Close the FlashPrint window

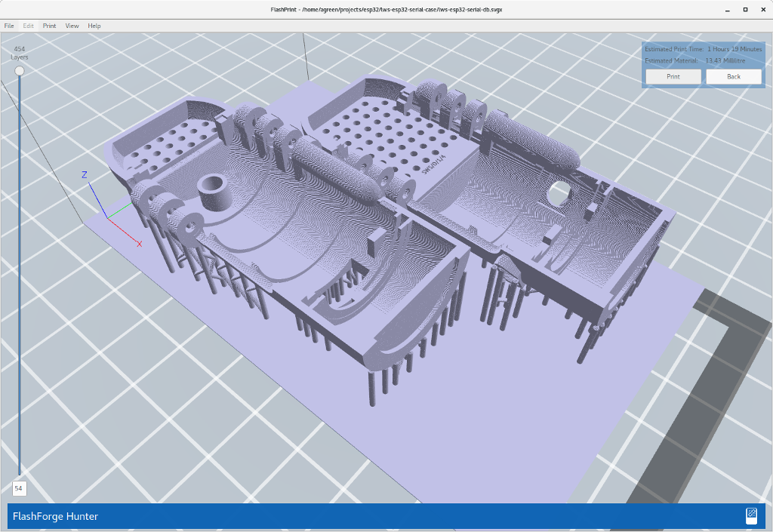coord(762,10)
